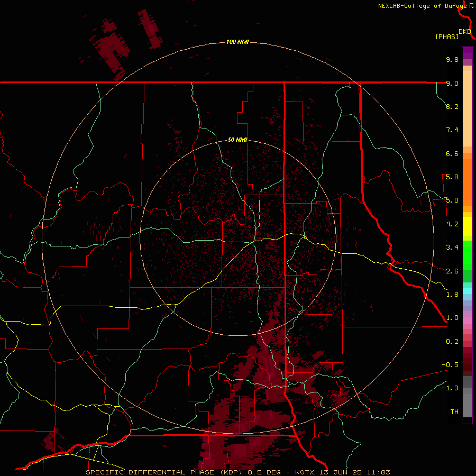The image size is (476, 476).
Task: Click the KOTX radar identifier in caption
Action: pyautogui.click(x=305, y=472)
